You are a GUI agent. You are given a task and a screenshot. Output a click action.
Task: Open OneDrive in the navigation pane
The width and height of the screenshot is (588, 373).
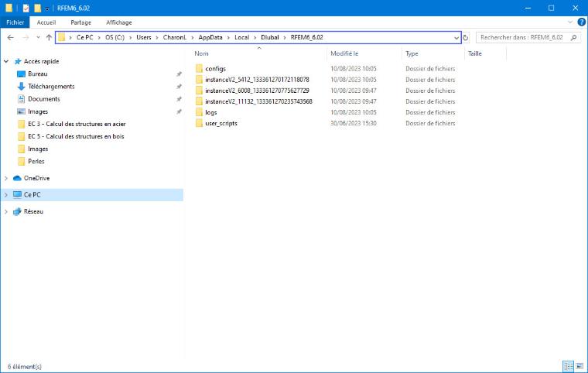pyautogui.click(x=36, y=178)
